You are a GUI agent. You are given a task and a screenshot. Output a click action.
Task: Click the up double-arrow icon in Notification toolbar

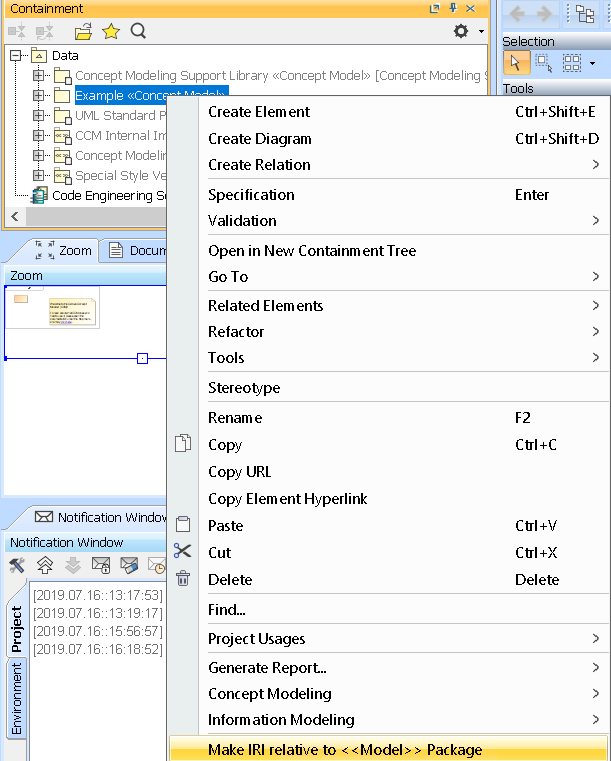point(45,565)
